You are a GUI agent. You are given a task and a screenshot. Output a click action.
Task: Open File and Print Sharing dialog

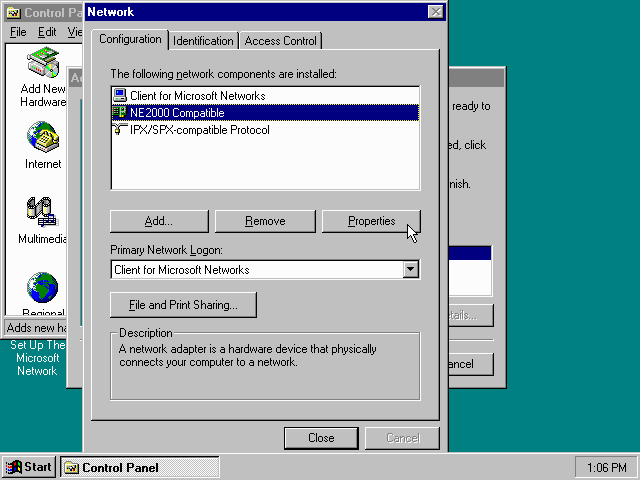[183, 305]
